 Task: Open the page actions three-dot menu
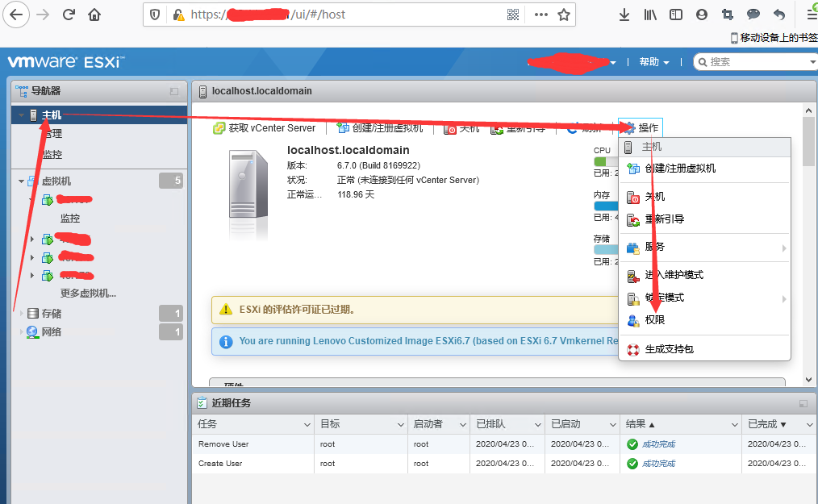pos(541,15)
